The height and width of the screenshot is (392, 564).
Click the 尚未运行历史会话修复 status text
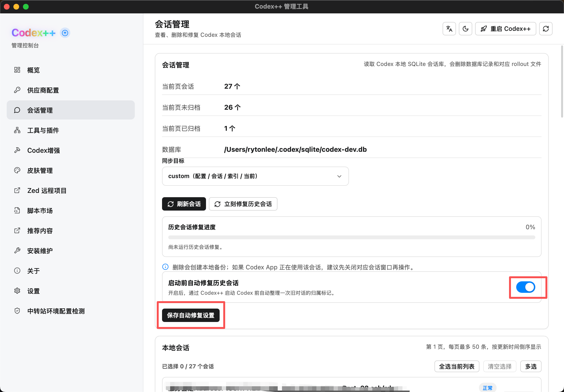coord(196,247)
